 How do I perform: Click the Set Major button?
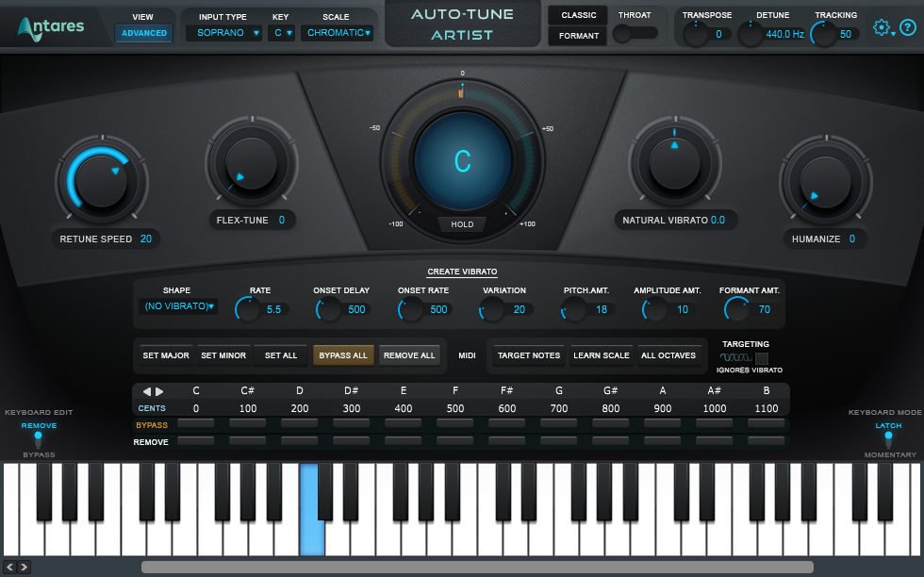pos(166,355)
